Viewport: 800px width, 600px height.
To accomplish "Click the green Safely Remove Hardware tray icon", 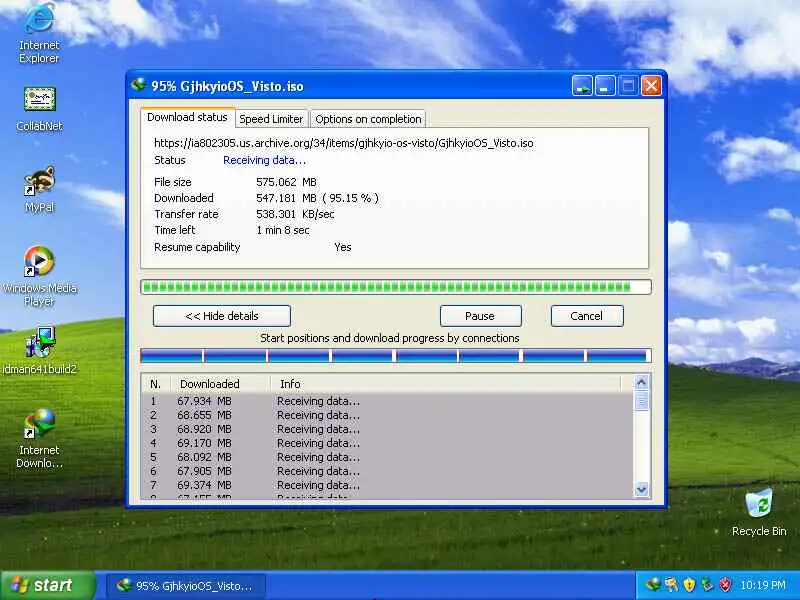I will (707, 585).
